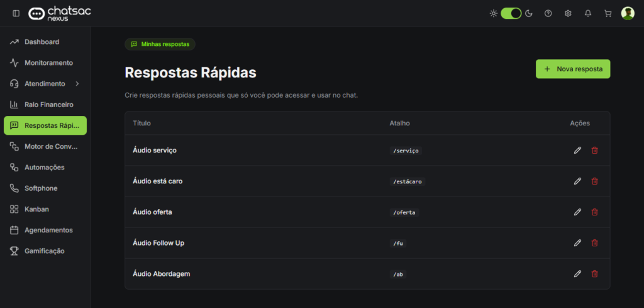Click the /ab shortcut tag

tap(398, 274)
